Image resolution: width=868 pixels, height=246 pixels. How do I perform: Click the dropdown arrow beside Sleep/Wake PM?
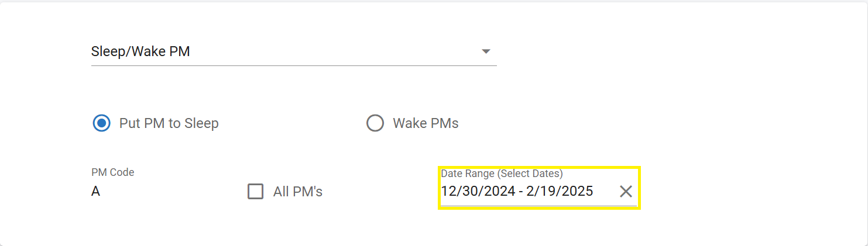point(485,51)
